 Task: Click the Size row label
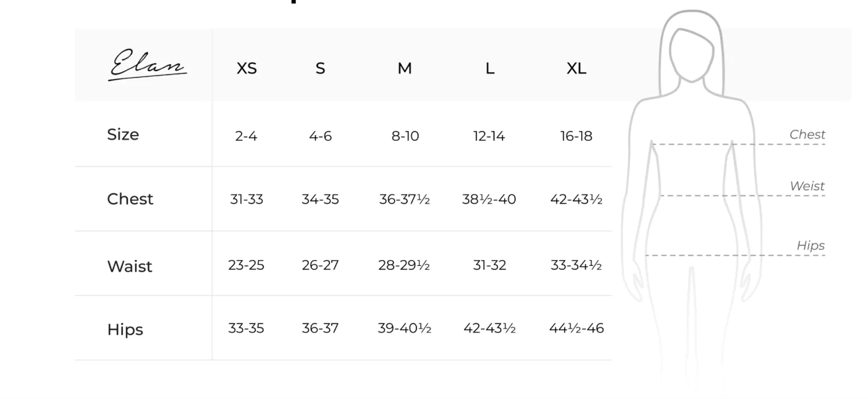(123, 135)
